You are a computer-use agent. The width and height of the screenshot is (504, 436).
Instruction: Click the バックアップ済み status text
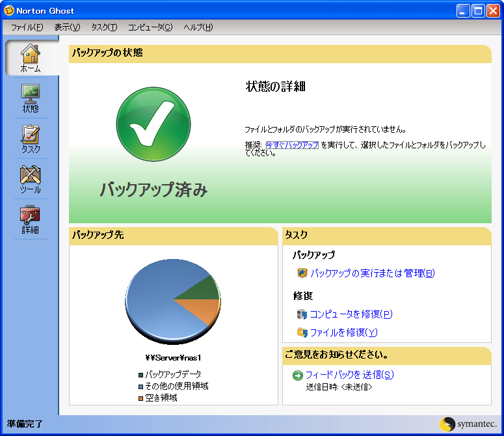click(153, 189)
